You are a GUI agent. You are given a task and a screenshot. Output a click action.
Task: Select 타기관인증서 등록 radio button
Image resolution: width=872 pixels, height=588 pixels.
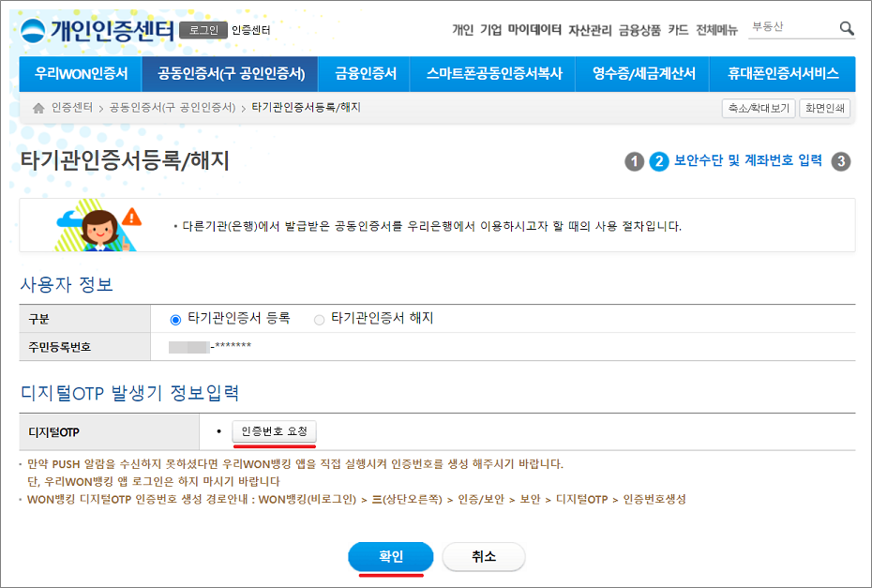(x=175, y=320)
